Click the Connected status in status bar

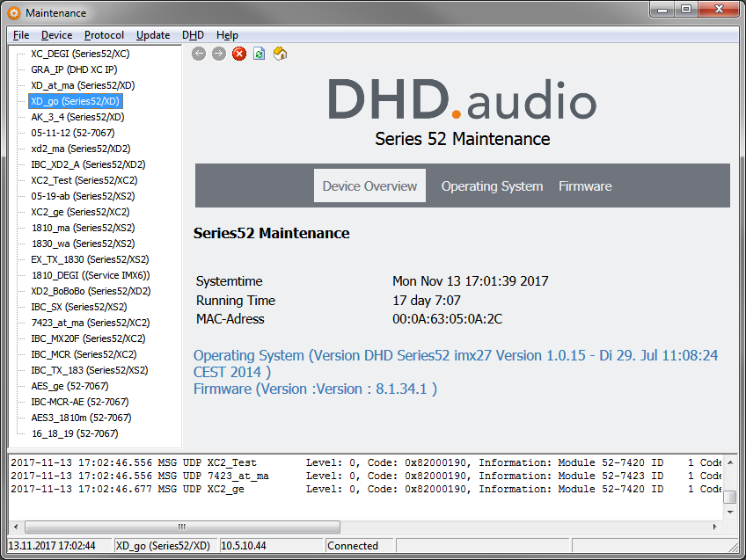pyautogui.click(x=353, y=546)
